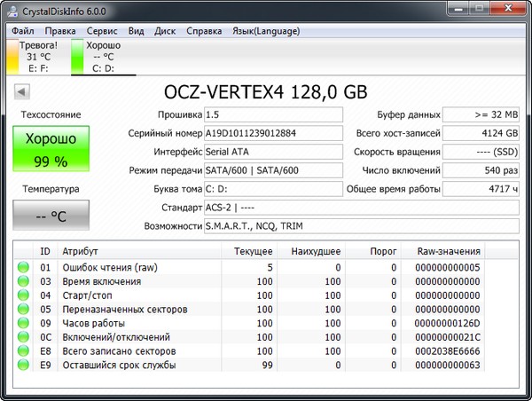The height and width of the screenshot is (401, 532).
Task: Click the Прошивка value field
Action: 272,115
